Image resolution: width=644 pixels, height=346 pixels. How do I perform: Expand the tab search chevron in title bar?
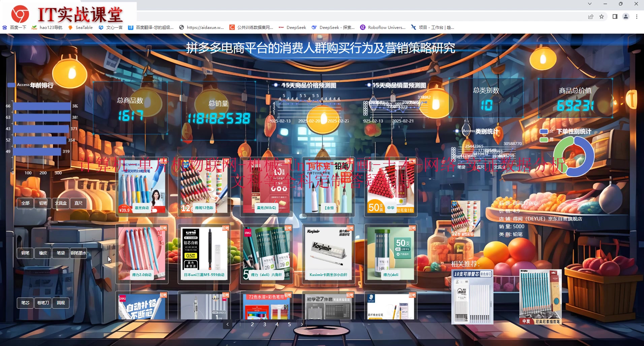coord(589,4)
